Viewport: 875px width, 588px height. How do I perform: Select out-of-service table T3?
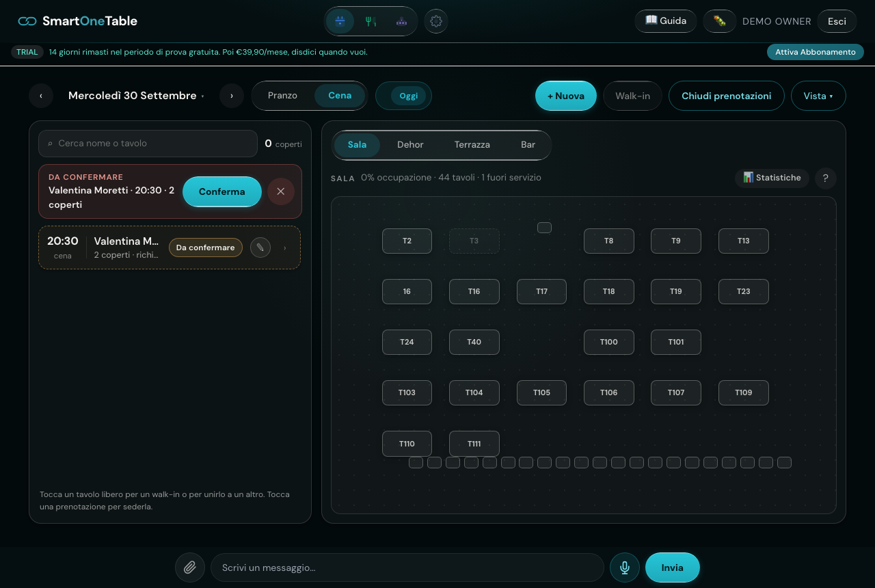coord(474,241)
